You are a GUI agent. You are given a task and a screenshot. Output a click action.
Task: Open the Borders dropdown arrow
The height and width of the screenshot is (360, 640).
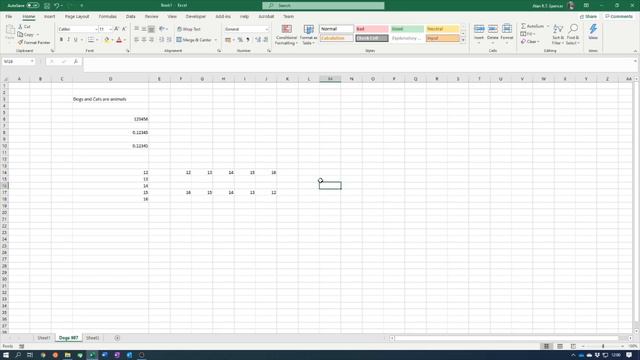(97, 40)
